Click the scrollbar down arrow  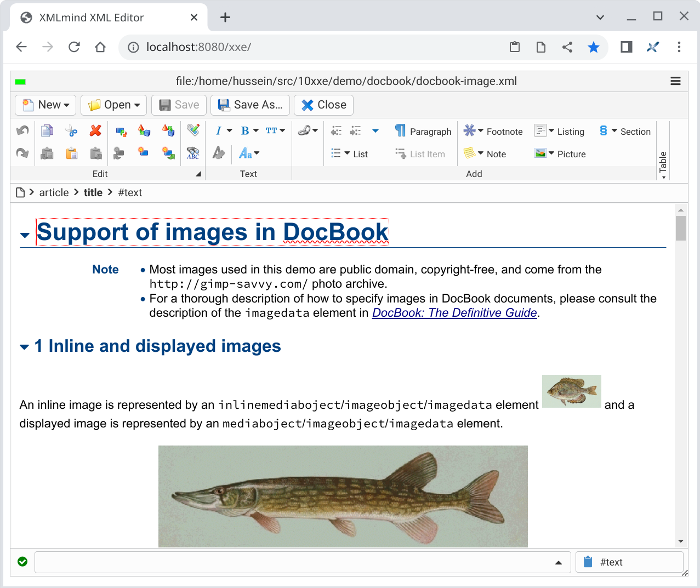coord(681,541)
